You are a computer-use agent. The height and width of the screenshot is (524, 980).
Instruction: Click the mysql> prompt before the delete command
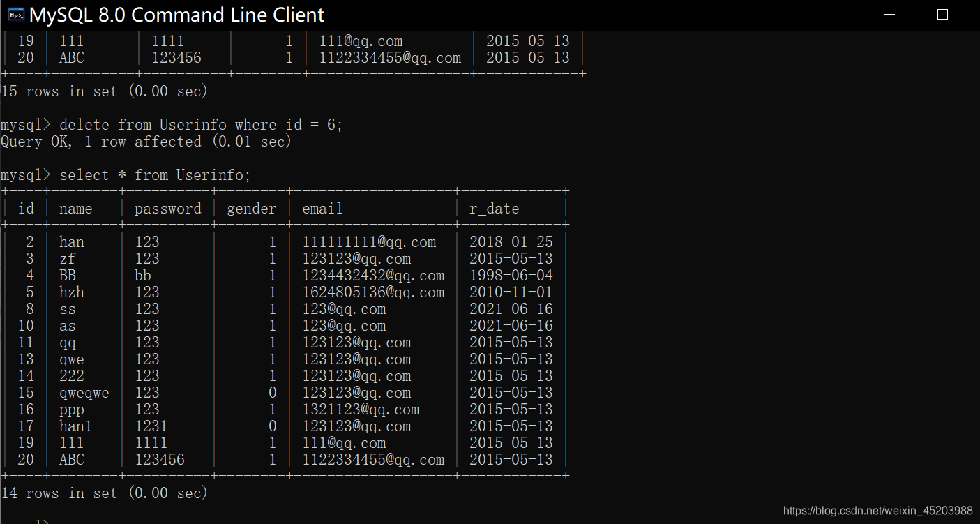[26, 125]
